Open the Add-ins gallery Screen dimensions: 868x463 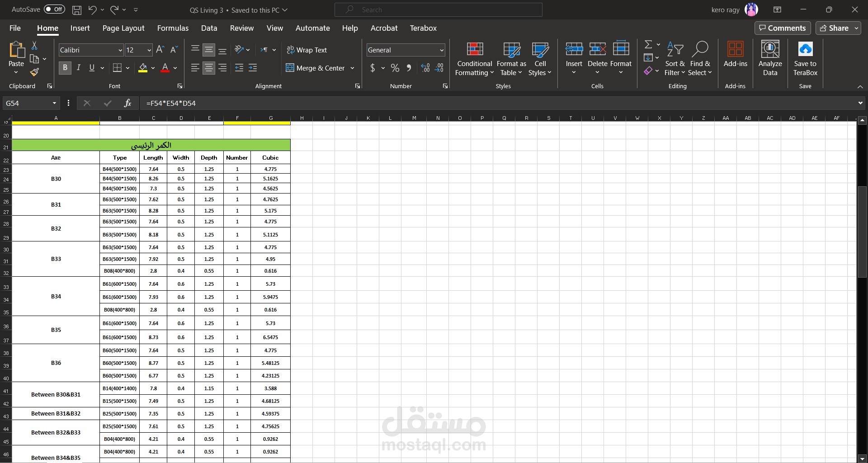pos(735,55)
